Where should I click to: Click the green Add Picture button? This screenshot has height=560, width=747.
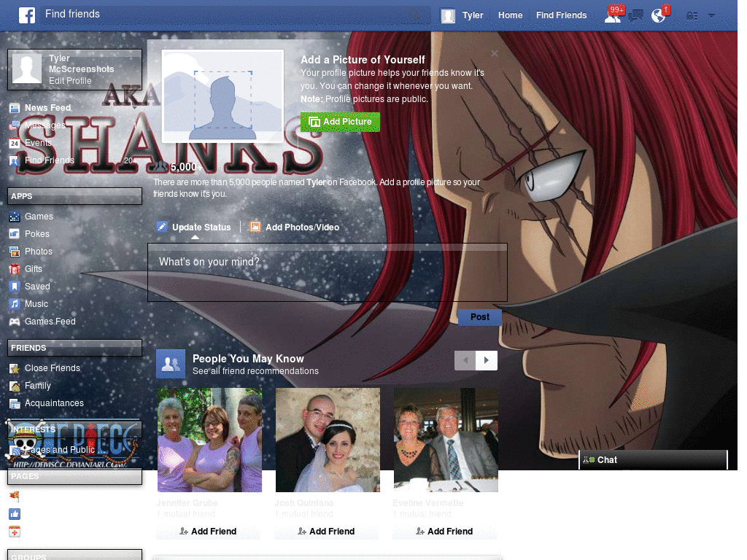click(340, 122)
